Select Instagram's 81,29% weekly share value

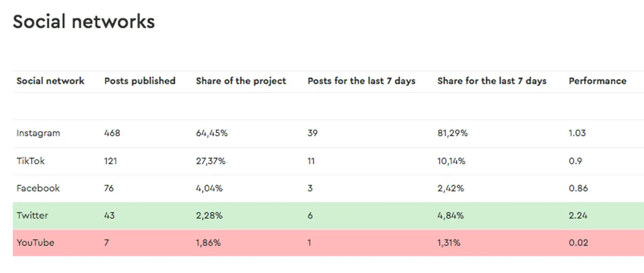(x=452, y=133)
